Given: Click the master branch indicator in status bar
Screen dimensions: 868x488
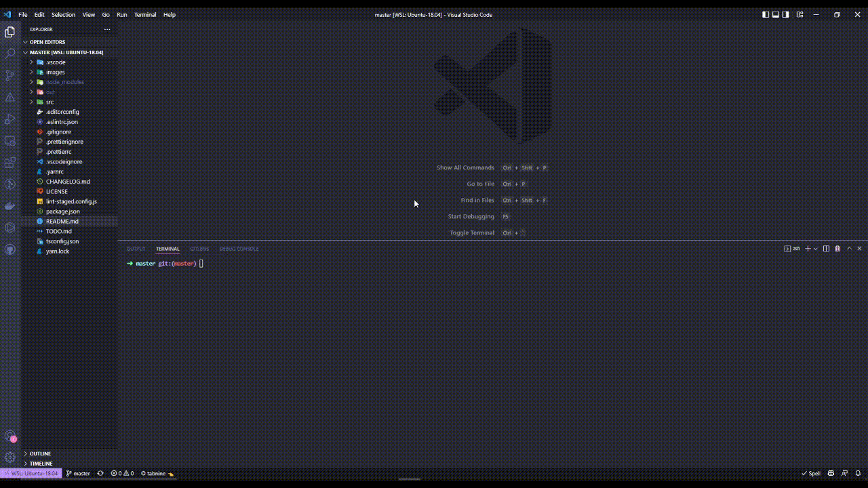Looking at the screenshot, I should tap(78, 473).
